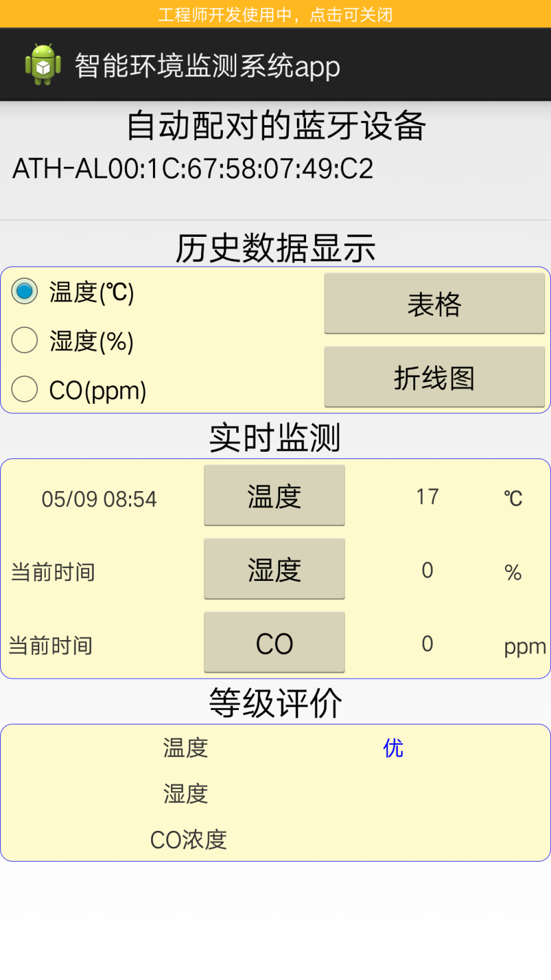Choose the CO(ppm) radio option
Image resolution: width=551 pixels, height=980 pixels.
click(x=25, y=389)
